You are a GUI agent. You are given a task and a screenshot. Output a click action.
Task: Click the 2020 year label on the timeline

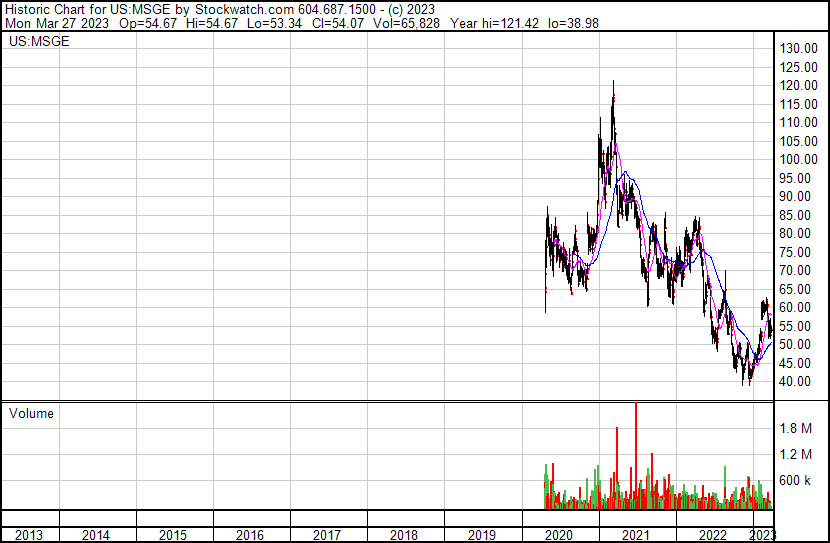559,535
